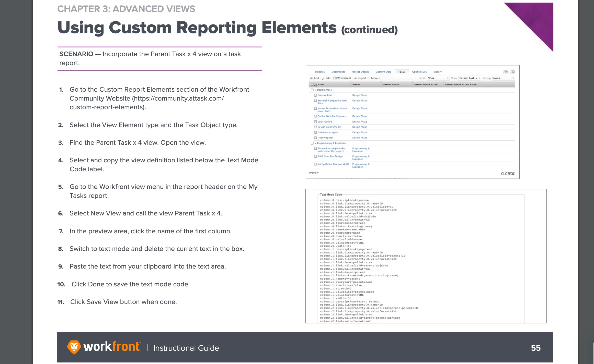The image size is (594, 364).
Task: Switch to the Open Issues tab
Action: coord(419,72)
